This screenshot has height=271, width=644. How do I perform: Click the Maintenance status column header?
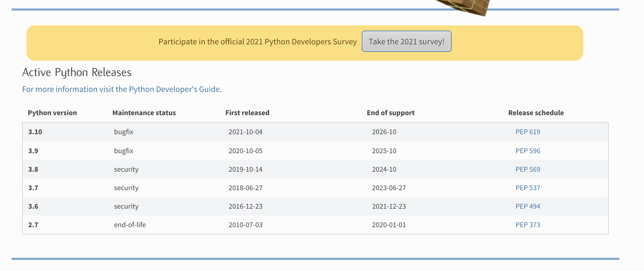coord(144,113)
